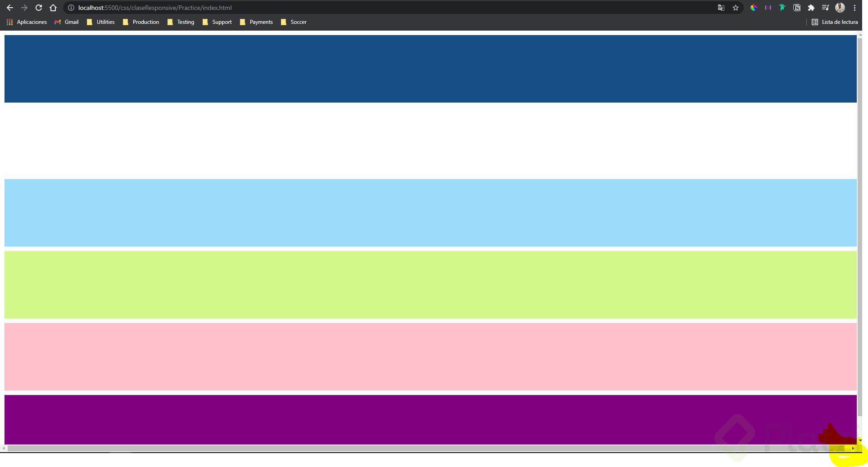
Task: Open the Testing bookmark folder
Action: (181, 22)
